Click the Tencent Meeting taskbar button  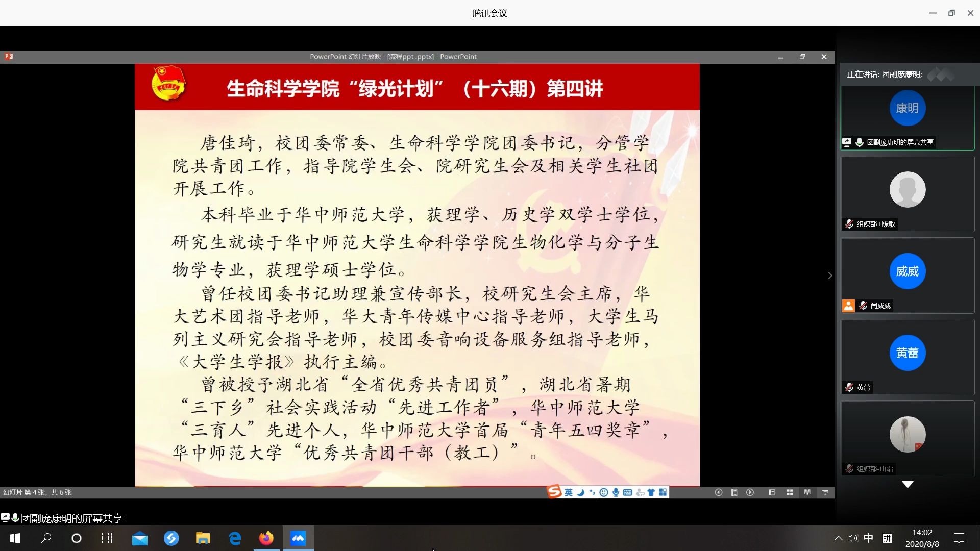(298, 538)
